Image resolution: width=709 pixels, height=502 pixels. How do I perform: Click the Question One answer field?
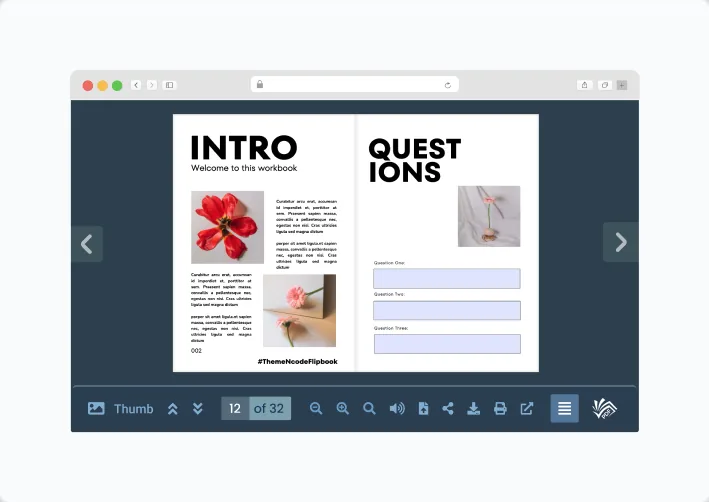tap(447, 279)
